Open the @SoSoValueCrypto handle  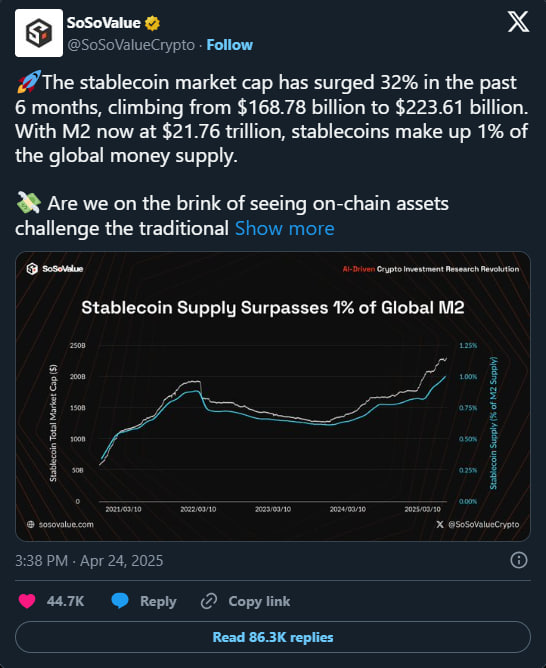pyautogui.click(x=131, y=45)
